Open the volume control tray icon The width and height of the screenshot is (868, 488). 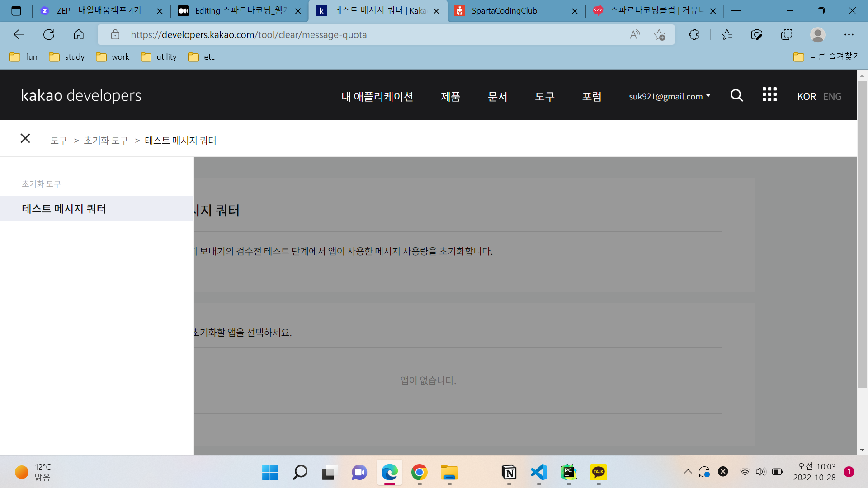point(761,472)
